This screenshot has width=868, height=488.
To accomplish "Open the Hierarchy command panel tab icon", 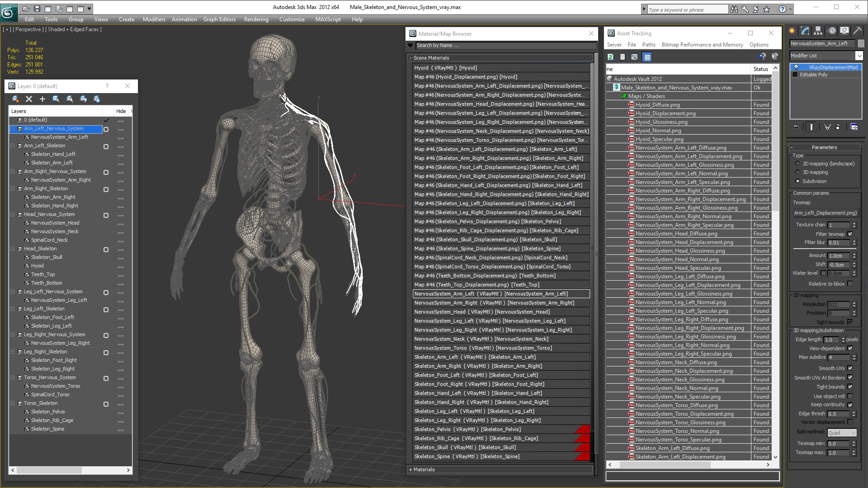I will pos(818,31).
